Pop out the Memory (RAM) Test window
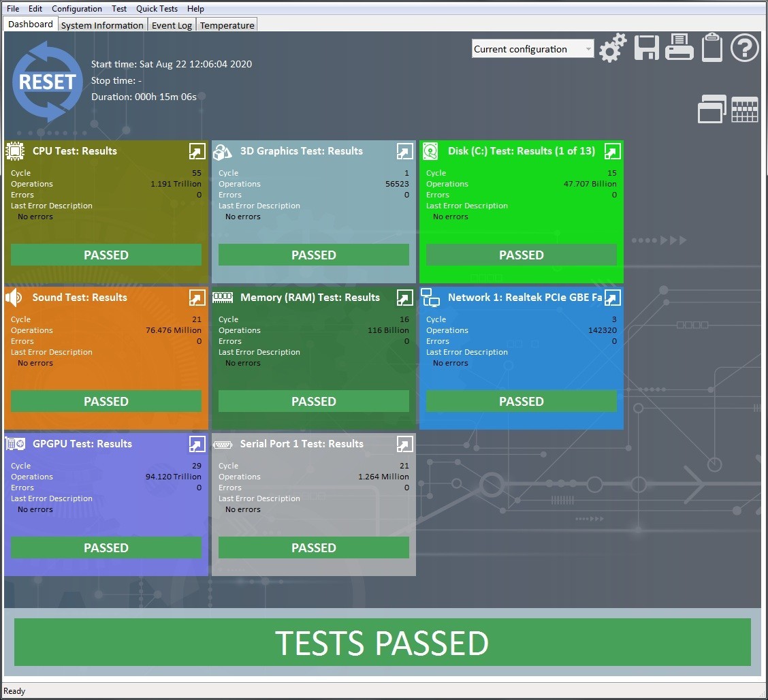768x700 pixels. [x=404, y=298]
